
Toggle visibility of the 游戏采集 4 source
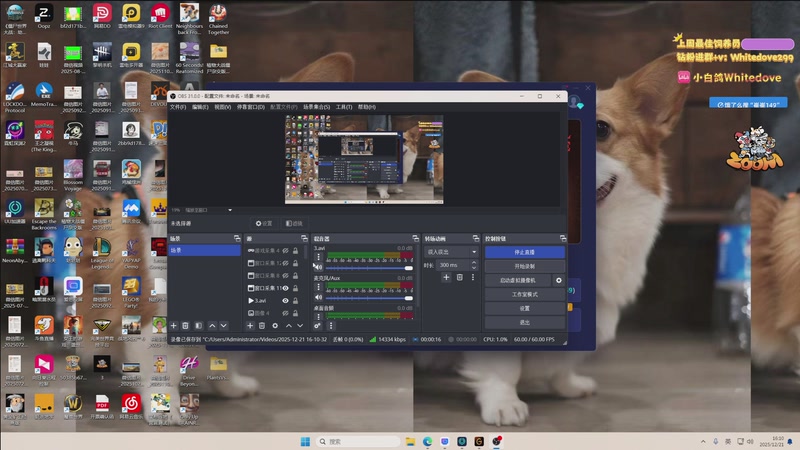(286, 251)
